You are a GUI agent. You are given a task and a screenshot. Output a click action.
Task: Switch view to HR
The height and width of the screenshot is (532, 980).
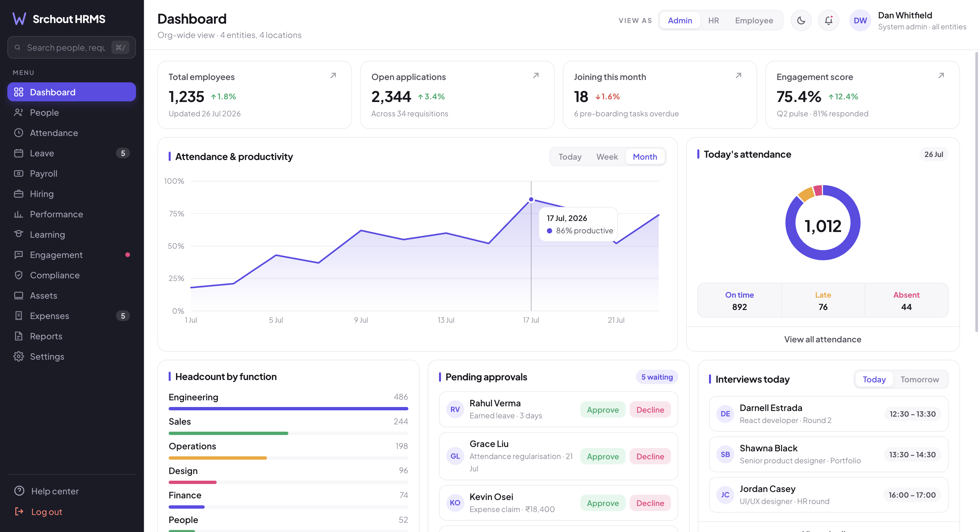pyautogui.click(x=714, y=20)
